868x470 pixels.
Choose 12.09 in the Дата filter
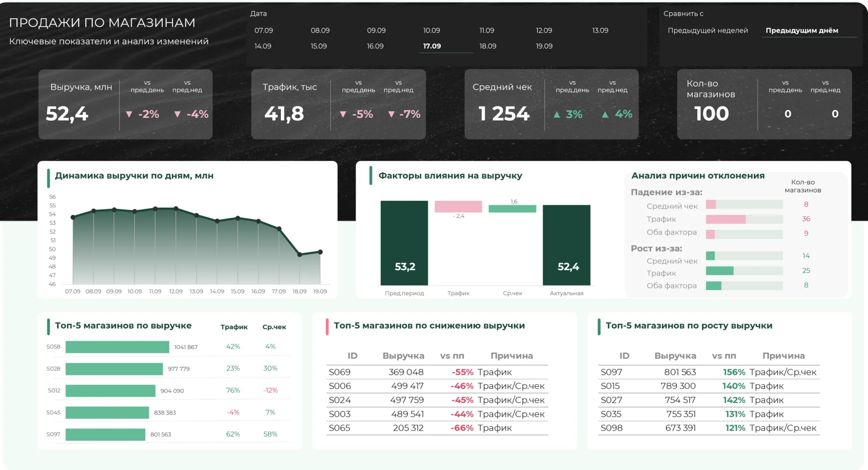click(544, 30)
